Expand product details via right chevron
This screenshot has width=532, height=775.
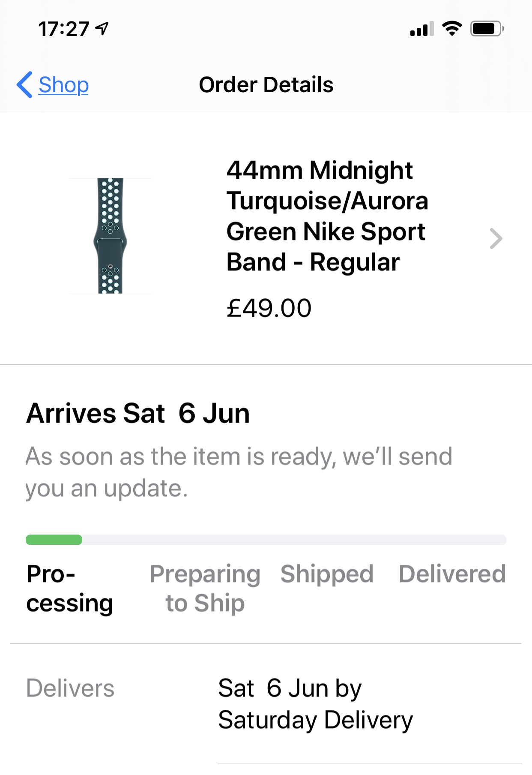tap(496, 239)
